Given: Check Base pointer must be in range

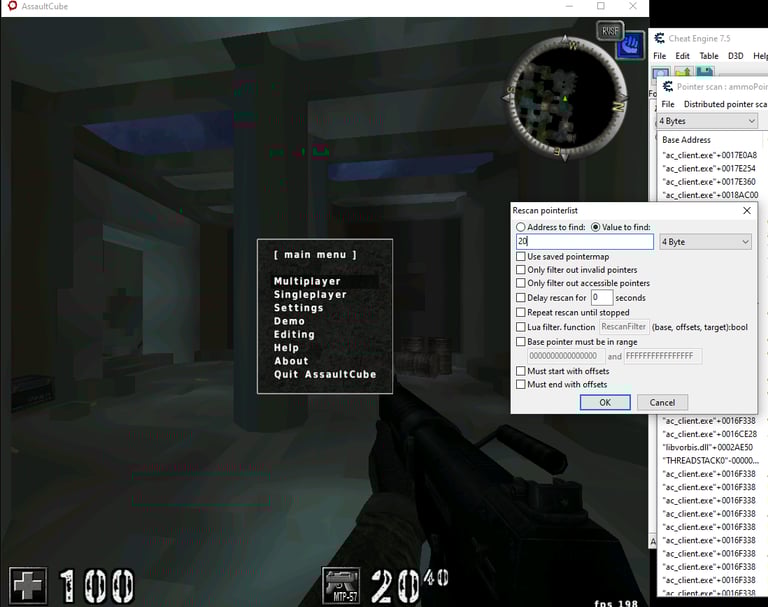Looking at the screenshot, I should (x=521, y=342).
